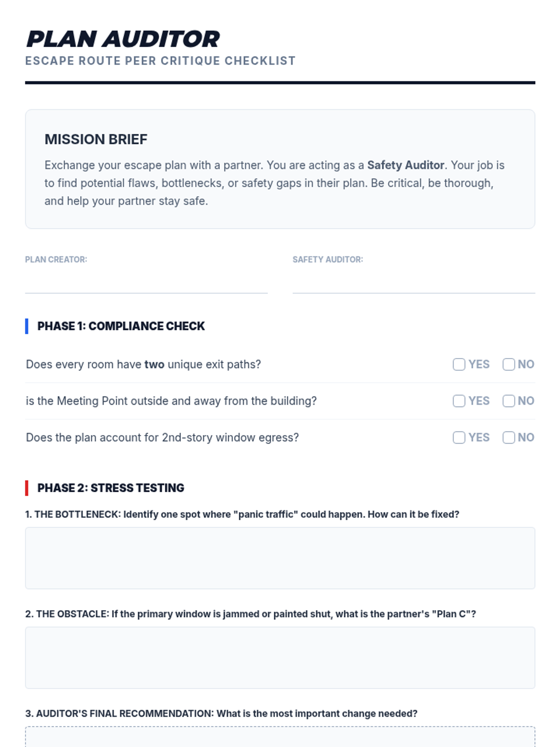Click the blue bar beside Phase 1

tap(27, 326)
